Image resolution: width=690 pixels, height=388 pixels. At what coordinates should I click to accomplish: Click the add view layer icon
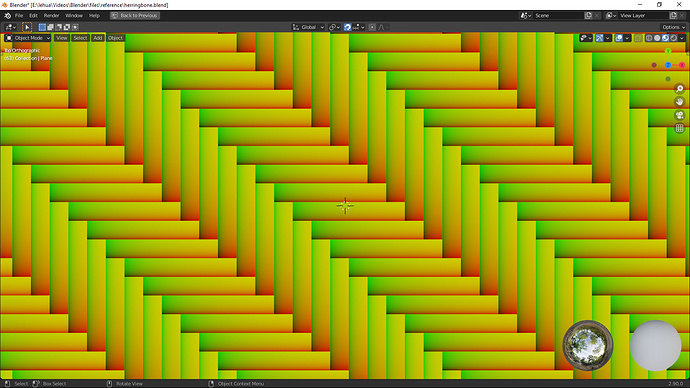(673, 15)
